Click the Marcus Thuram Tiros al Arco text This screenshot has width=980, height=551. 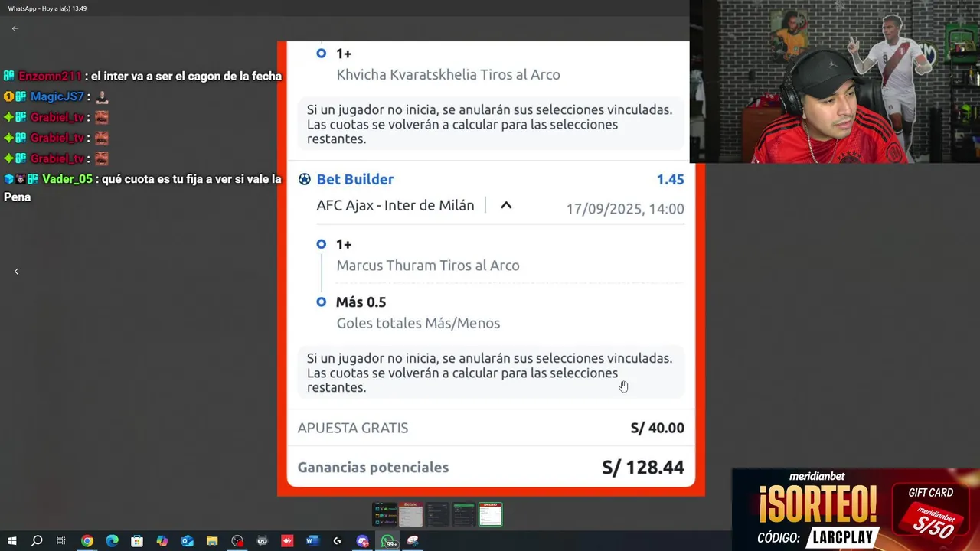click(x=428, y=266)
